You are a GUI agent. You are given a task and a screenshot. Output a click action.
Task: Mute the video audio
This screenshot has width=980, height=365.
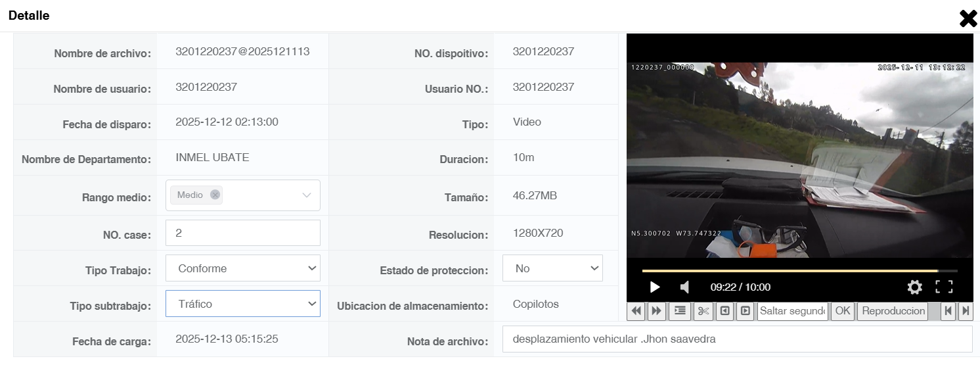(x=685, y=287)
